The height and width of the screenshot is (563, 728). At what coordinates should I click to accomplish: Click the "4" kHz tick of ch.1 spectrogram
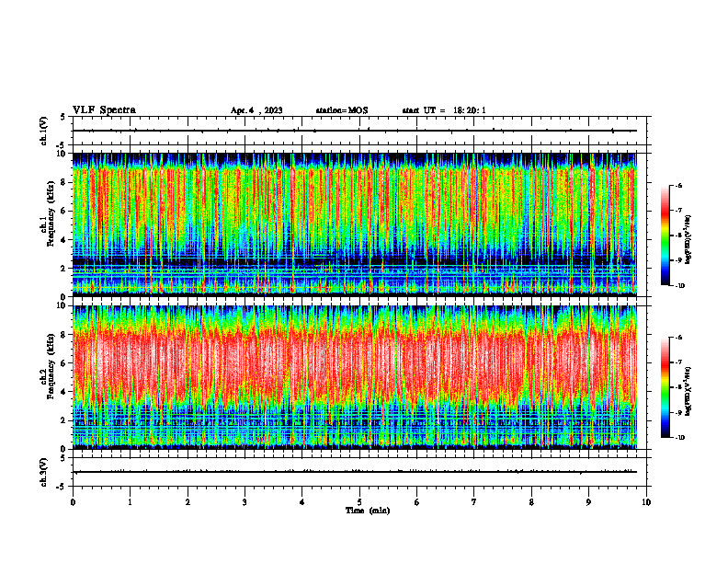[x=64, y=240]
